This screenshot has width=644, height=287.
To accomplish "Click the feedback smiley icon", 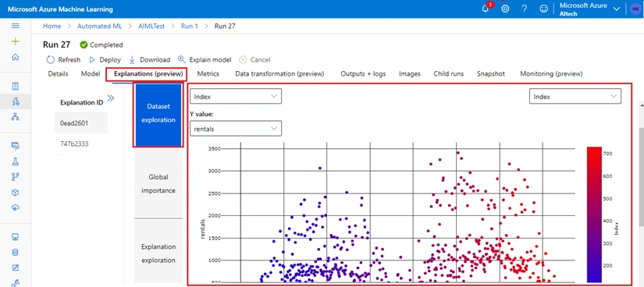I will coord(544,9).
